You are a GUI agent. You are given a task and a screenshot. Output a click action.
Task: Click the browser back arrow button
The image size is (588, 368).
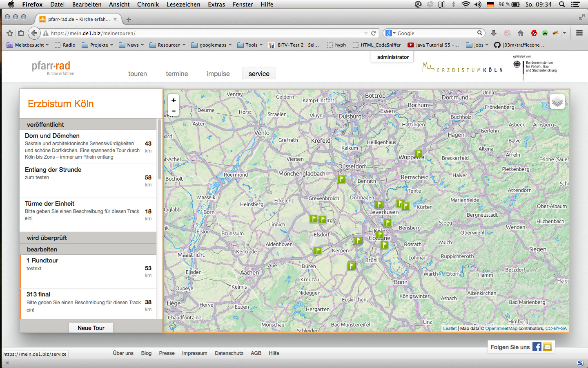pyautogui.click(x=34, y=33)
